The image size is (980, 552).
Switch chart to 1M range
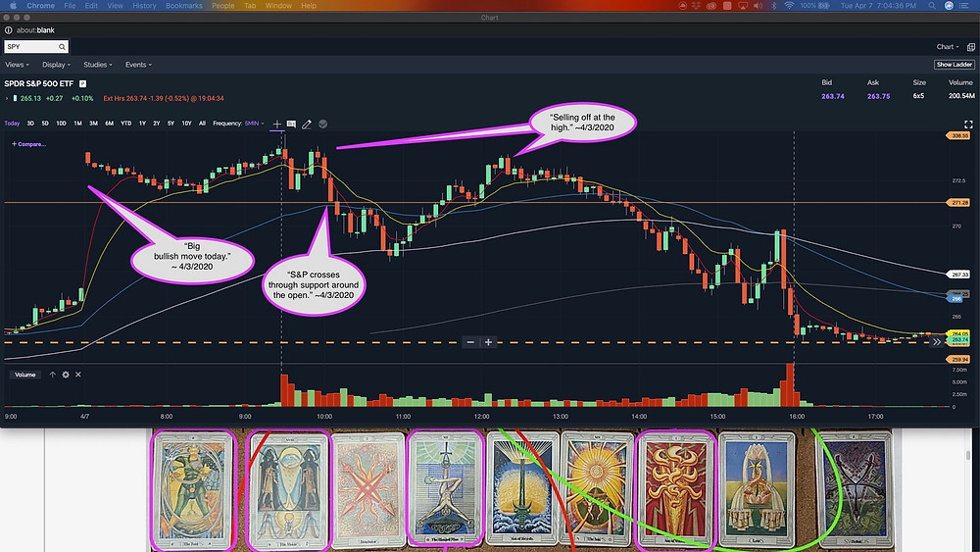pos(77,124)
